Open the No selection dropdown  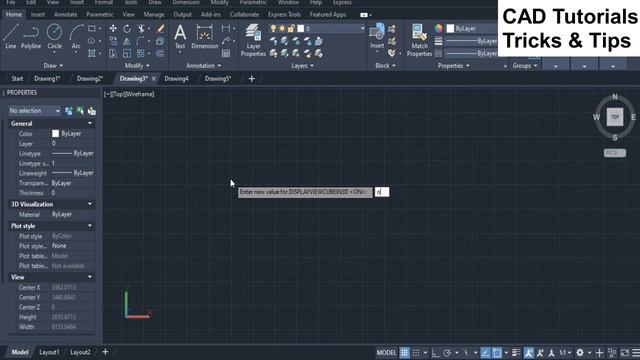(35, 111)
